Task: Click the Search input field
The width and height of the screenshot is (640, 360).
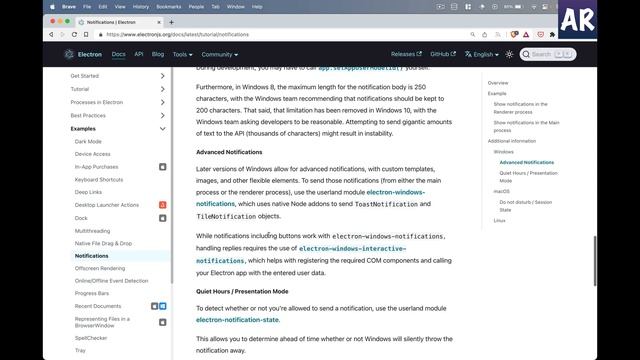Action: coord(548,54)
